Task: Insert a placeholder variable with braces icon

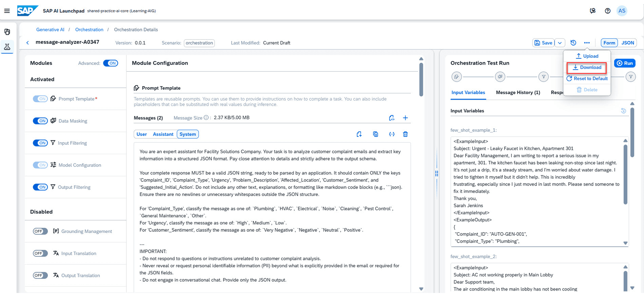Action: pos(392,134)
